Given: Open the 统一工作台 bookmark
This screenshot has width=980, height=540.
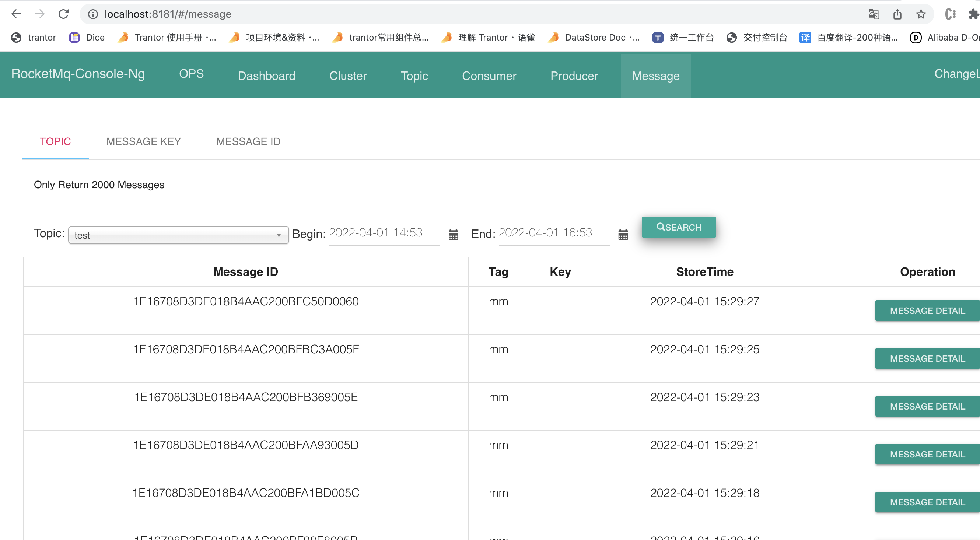Looking at the screenshot, I should [683, 37].
